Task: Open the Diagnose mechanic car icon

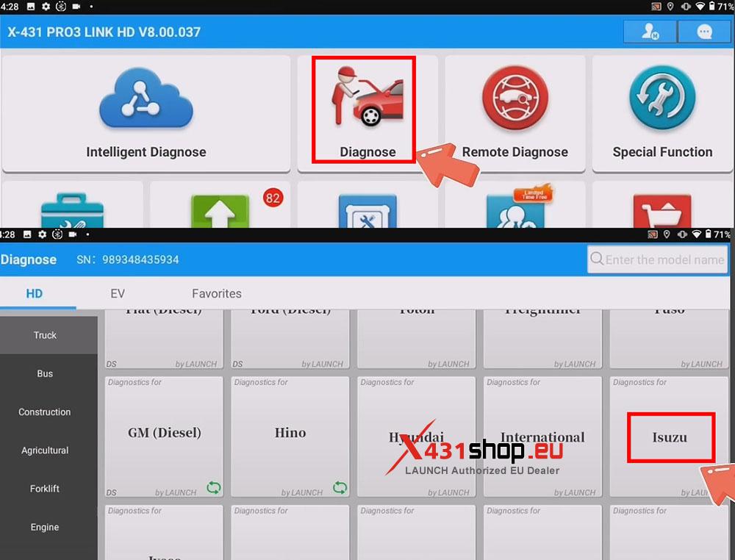Action: [367, 96]
